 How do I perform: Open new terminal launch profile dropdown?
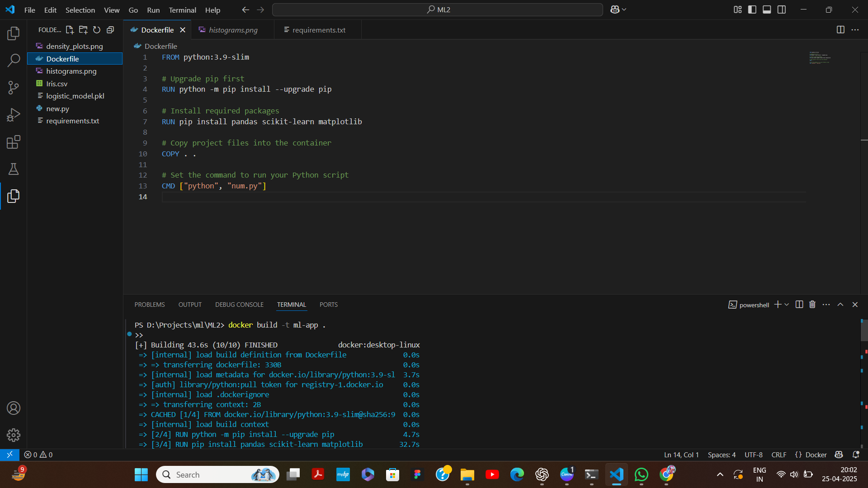[x=787, y=305]
